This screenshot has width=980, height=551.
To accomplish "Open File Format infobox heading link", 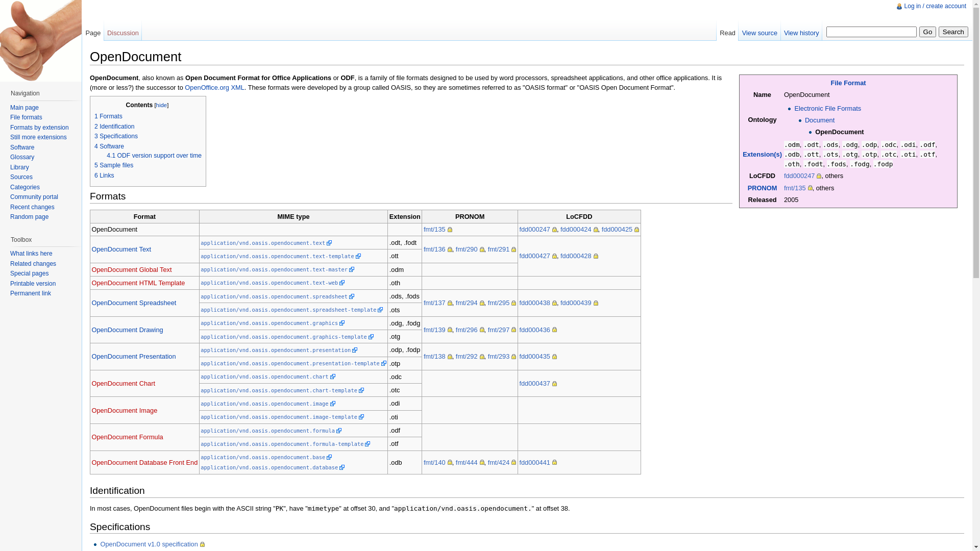I will click(848, 83).
